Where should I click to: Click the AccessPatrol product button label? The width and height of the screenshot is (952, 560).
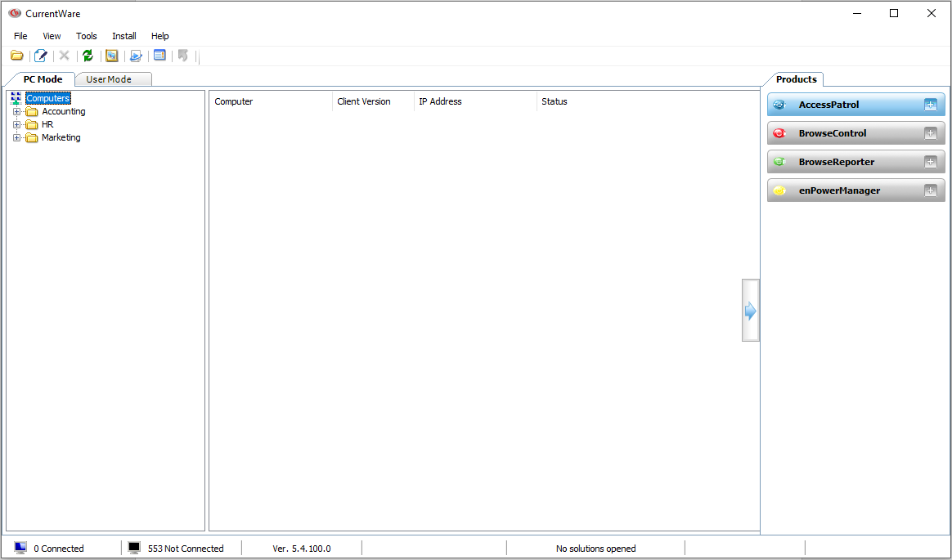829,105
